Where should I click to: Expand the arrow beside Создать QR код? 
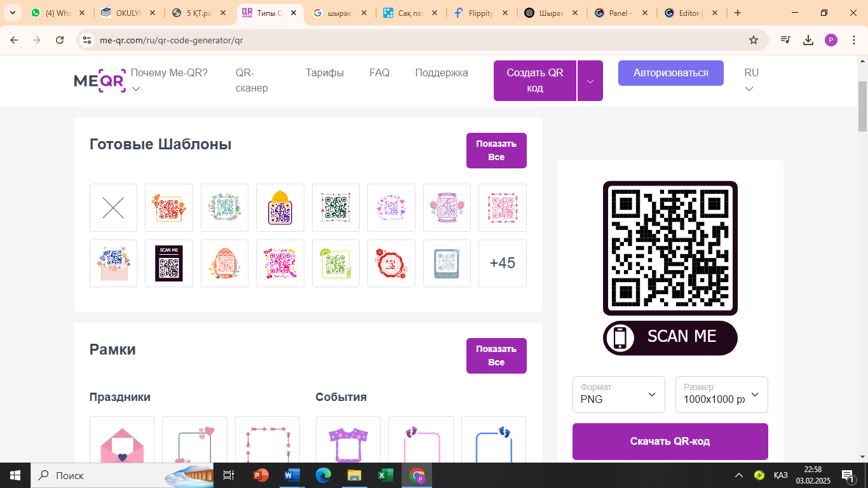590,81
